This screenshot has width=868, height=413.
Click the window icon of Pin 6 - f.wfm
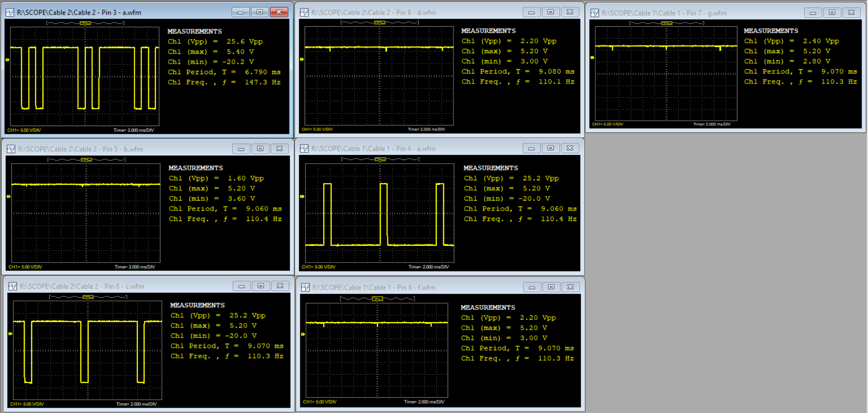tap(306, 287)
